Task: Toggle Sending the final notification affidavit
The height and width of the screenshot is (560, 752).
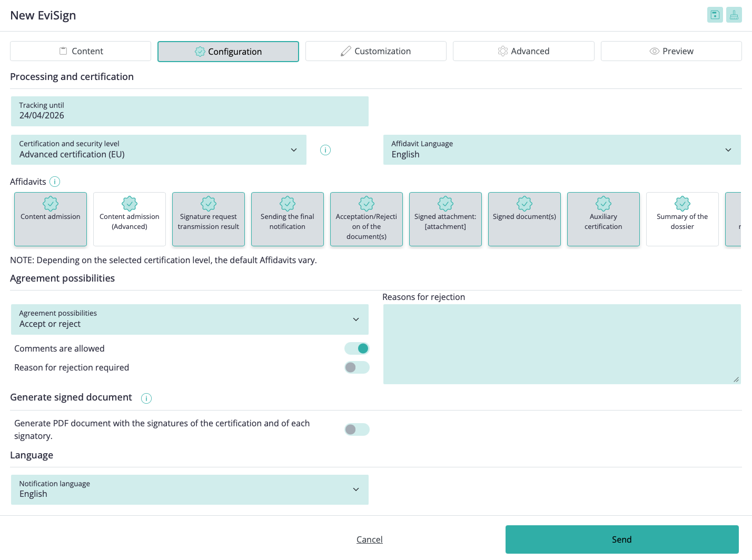Action: 288,219
